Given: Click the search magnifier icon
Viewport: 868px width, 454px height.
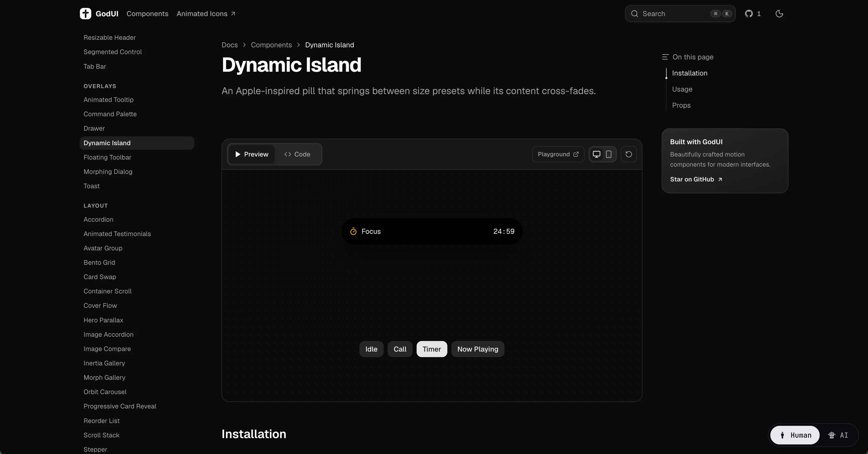Looking at the screenshot, I should [x=634, y=14].
